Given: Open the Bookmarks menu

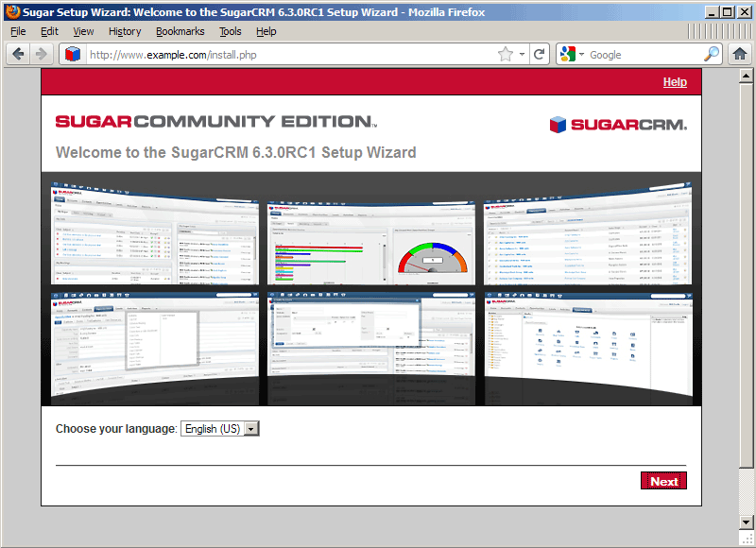Looking at the screenshot, I should click(180, 31).
